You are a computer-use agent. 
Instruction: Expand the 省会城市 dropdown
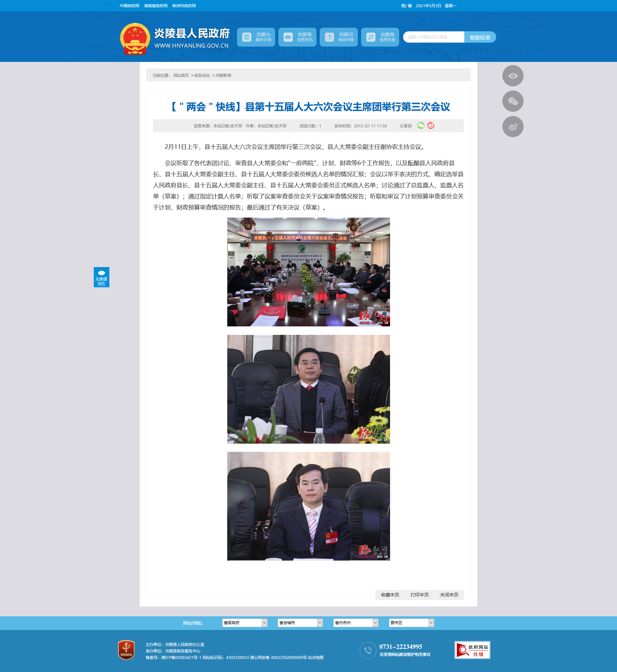300,622
